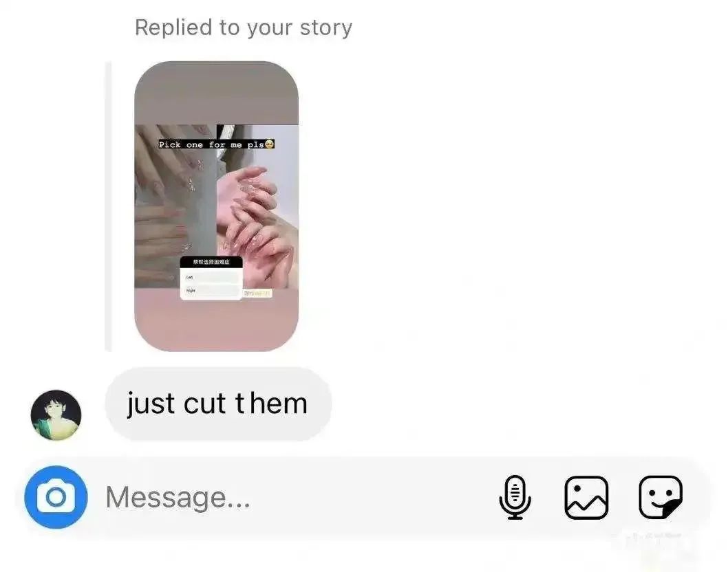Choose the Left poll option in story
The width and height of the screenshot is (728, 572).
click(211, 278)
